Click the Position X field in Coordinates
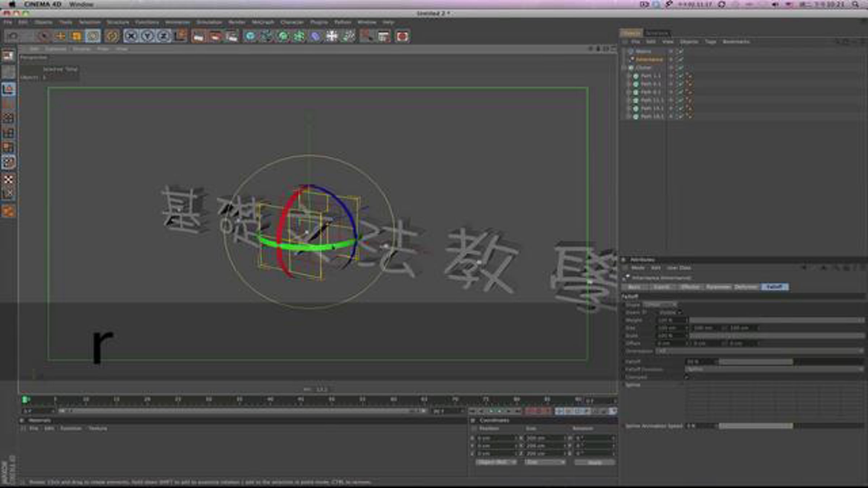The height and width of the screenshot is (488, 868). (x=496, y=438)
